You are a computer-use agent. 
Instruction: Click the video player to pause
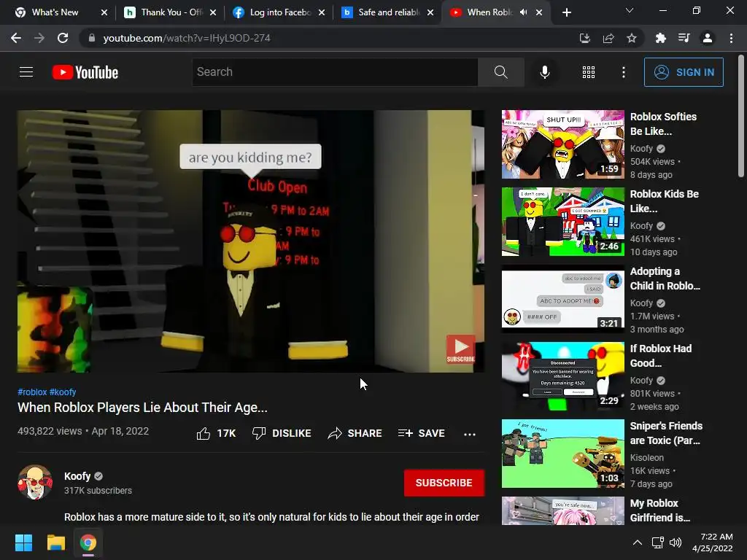tap(251, 241)
